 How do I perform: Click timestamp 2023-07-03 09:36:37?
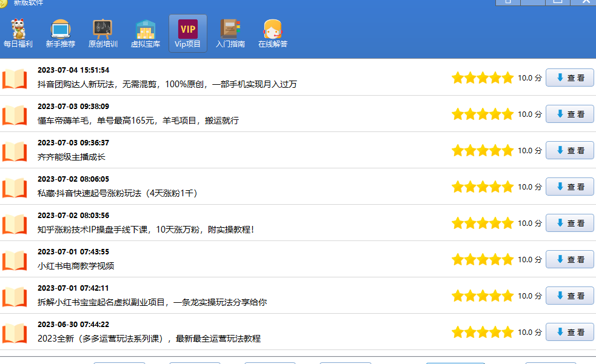[x=73, y=143]
